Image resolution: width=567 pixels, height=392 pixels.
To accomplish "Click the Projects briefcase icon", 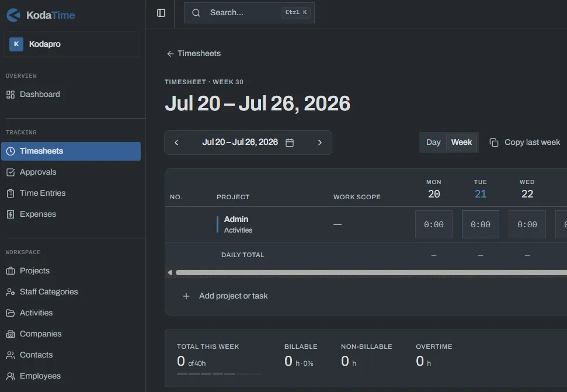I will [11, 271].
